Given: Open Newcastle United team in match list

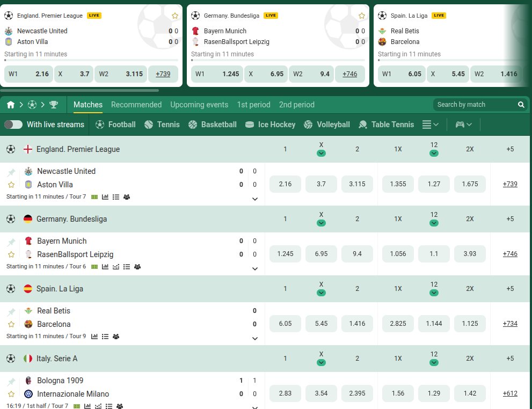Looking at the screenshot, I should (66, 171).
